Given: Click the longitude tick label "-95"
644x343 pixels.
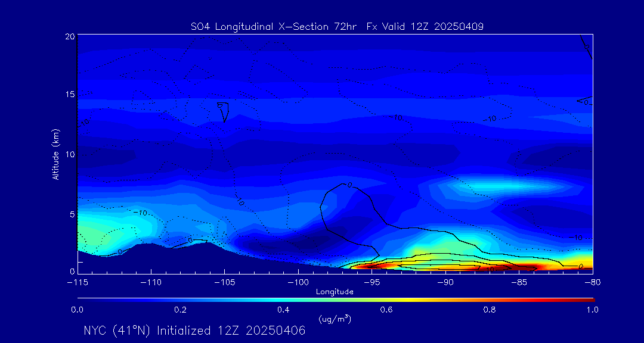Looking at the screenshot, I should tap(371, 282).
